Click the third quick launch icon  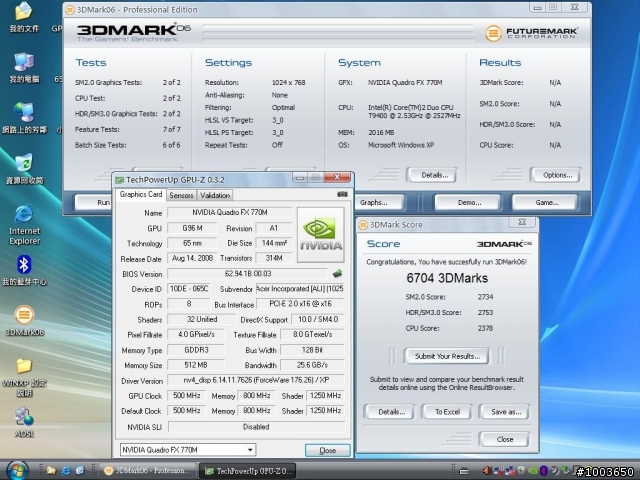[x=80, y=471]
